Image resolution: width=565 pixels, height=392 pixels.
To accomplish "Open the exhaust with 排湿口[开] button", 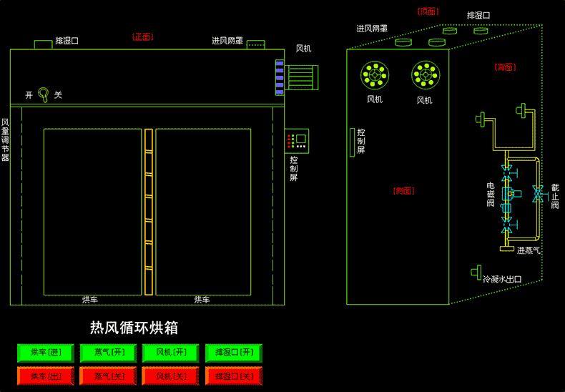I will (x=234, y=353).
